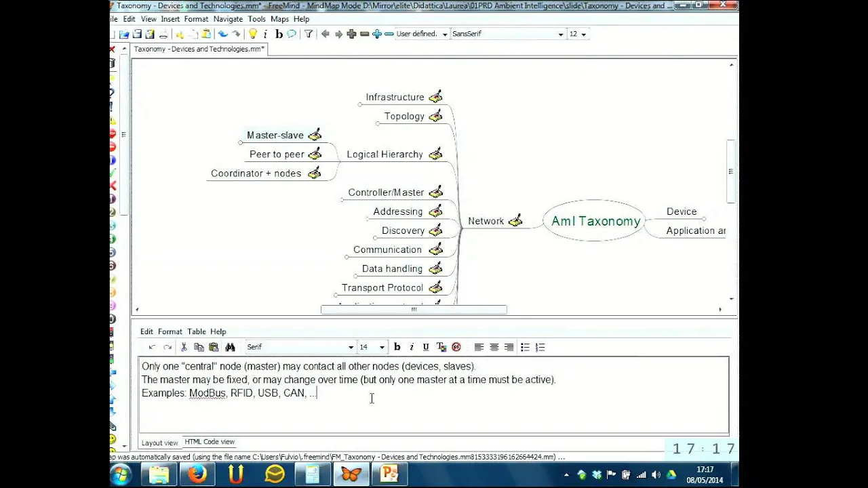Click the gray minus toolbar icon
The width and height of the screenshot is (868, 488).
(364, 34)
